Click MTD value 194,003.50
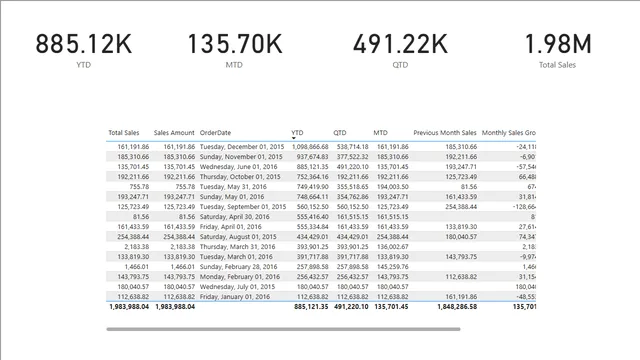The width and height of the screenshot is (640, 360). tap(392, 187)
